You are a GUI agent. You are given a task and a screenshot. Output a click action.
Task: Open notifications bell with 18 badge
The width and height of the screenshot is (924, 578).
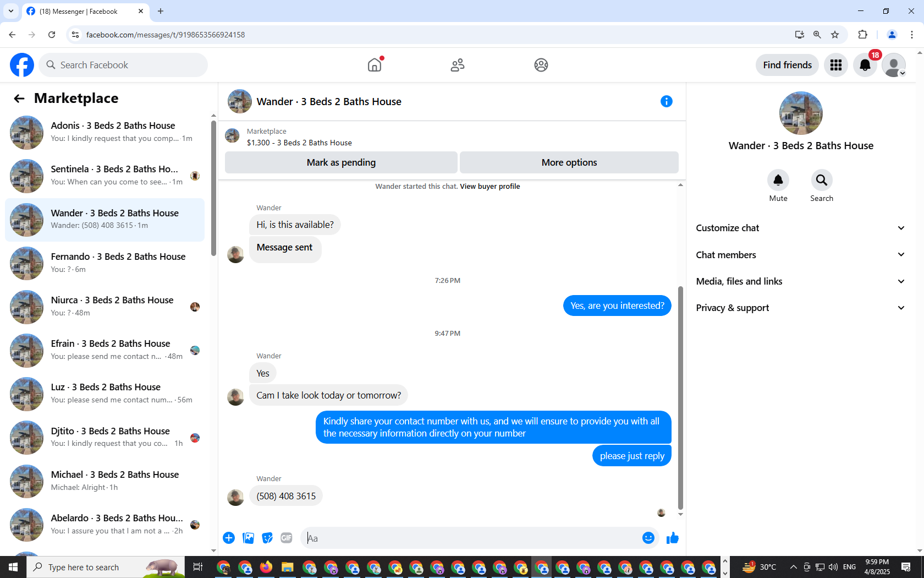tap(865, 65)
